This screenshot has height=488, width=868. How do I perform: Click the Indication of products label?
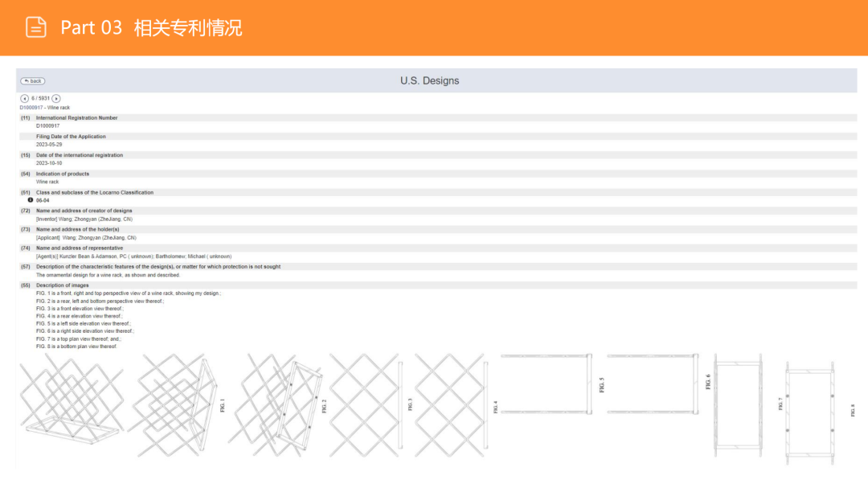(x=63, y=174)
